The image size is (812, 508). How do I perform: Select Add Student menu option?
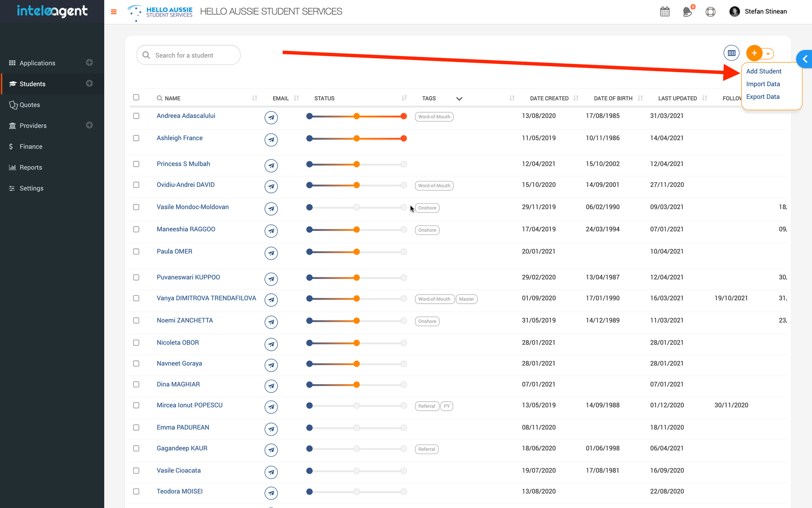pos(764,71)
